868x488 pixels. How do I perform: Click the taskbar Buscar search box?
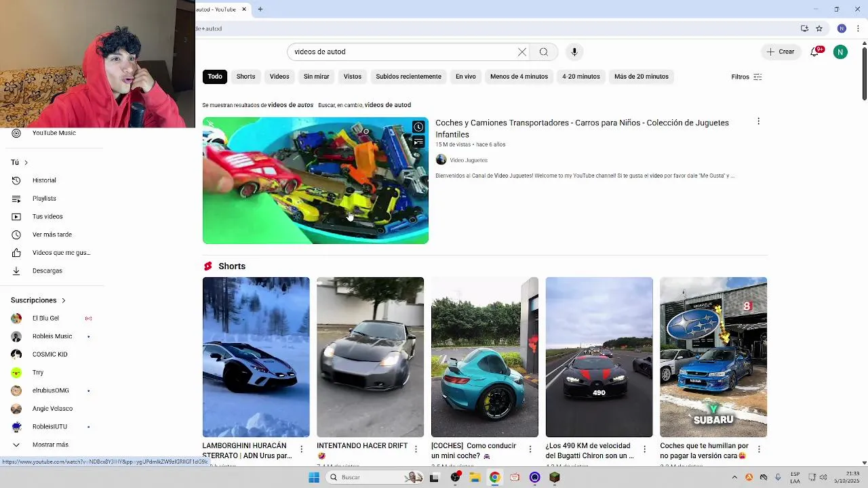(375, 477)
